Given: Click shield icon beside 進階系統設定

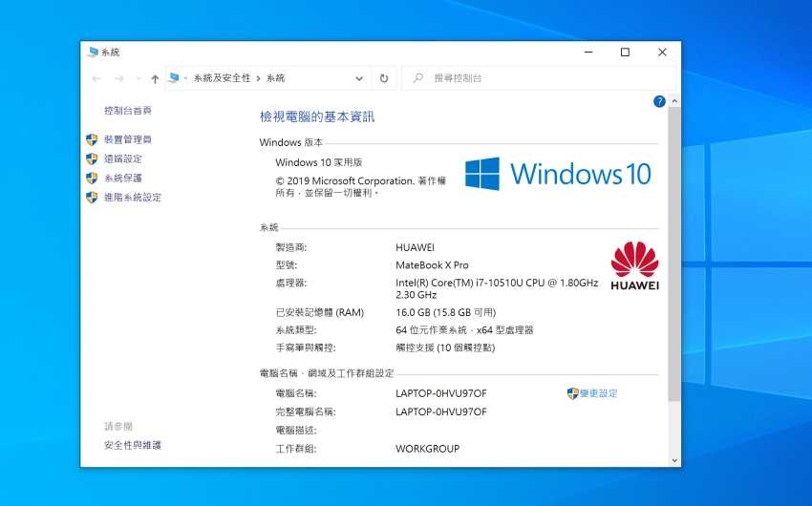Looking at the screenshot, I should [92, 197].
